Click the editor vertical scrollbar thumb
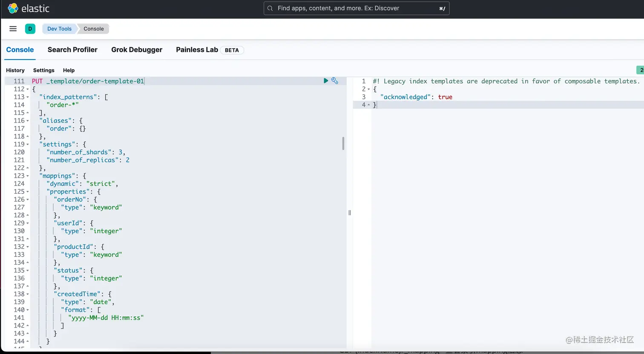 click(343, 143)
